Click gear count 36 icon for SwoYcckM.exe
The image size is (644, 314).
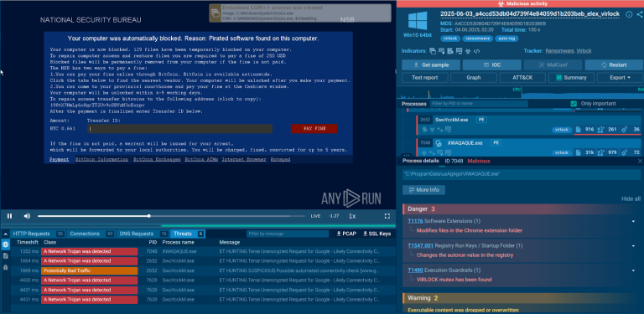[625, 130]
